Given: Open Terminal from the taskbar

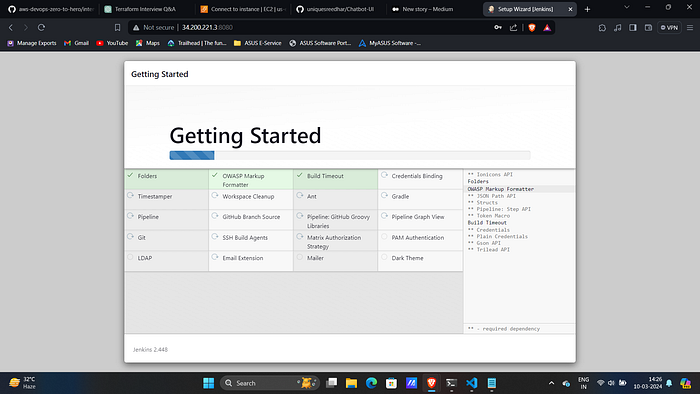Looking at the screenshot, I should (451, 383).
